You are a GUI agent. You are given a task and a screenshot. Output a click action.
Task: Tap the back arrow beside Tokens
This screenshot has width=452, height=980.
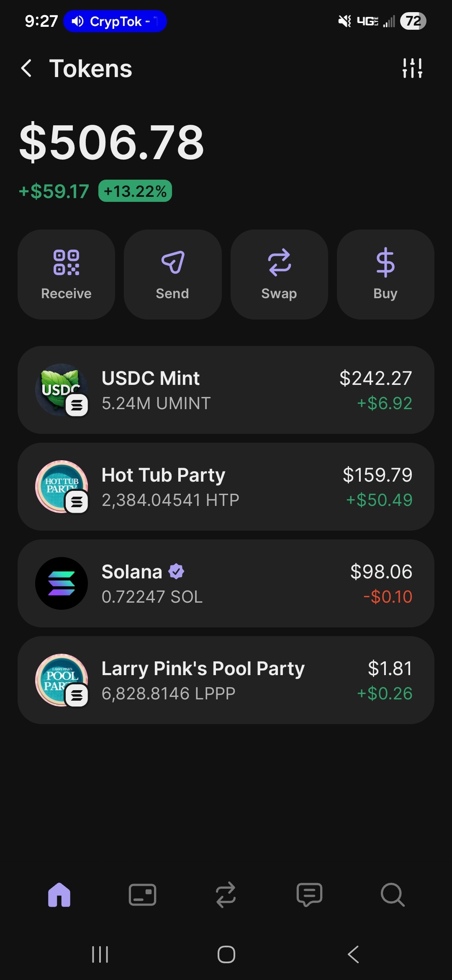pos(26,68)
